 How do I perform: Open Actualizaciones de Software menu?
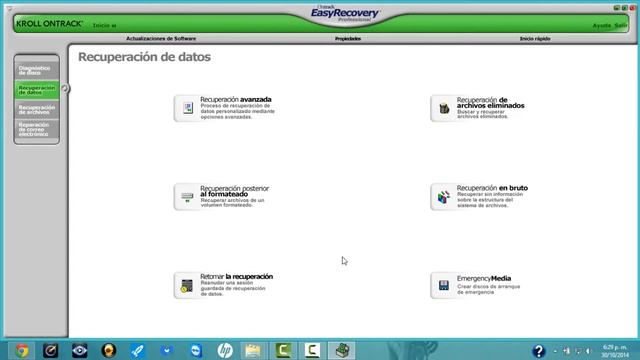click(x=161, y=38)
